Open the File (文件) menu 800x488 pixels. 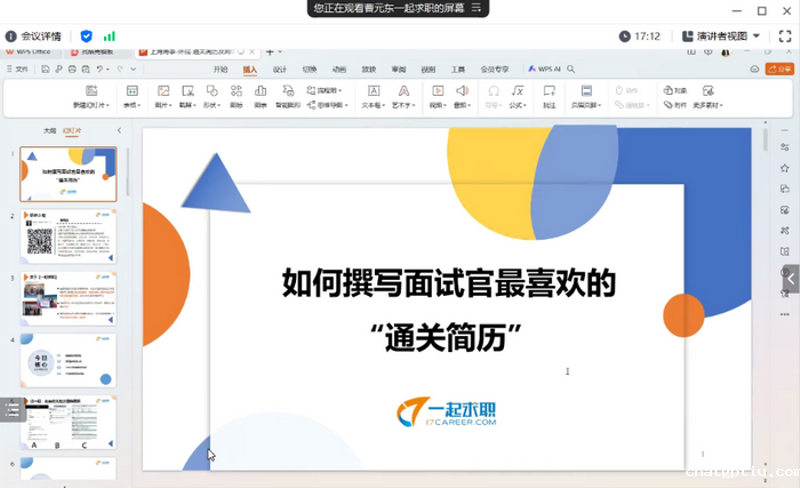click(17, 69)
